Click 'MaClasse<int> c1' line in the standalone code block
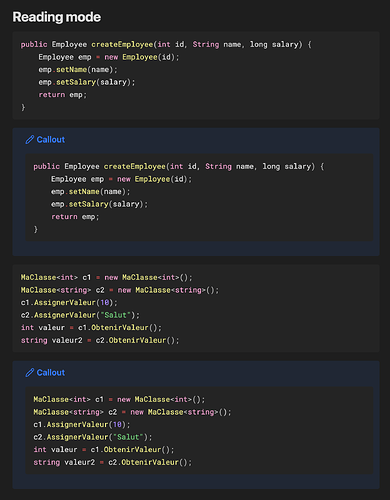Viewport: 390px width, 500px height. click(107, 277)
